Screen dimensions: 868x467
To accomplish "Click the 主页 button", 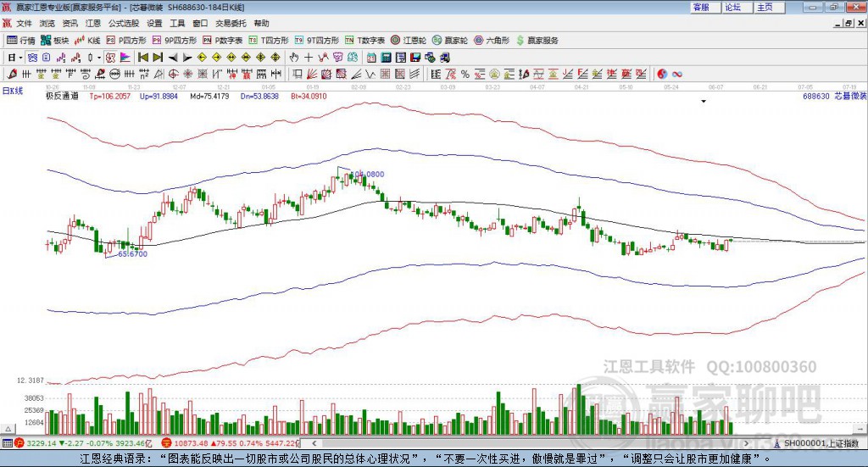I will [765, 7].
